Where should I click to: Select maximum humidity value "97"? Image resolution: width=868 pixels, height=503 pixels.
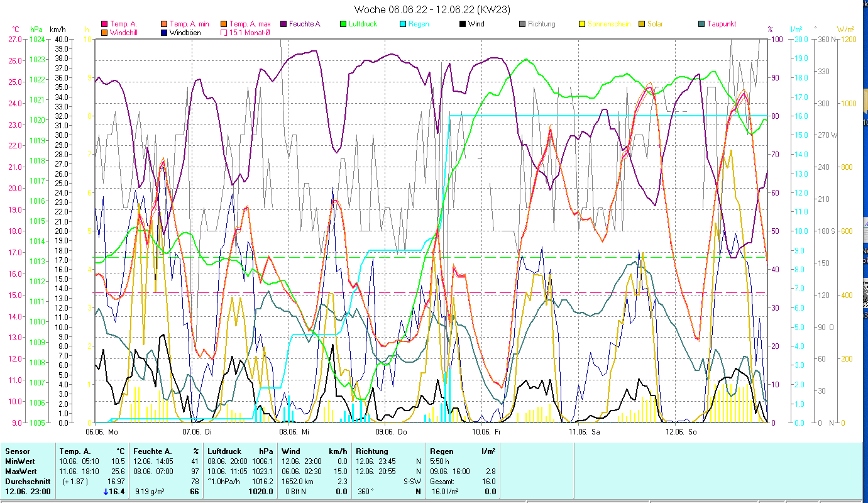(195, 472)
